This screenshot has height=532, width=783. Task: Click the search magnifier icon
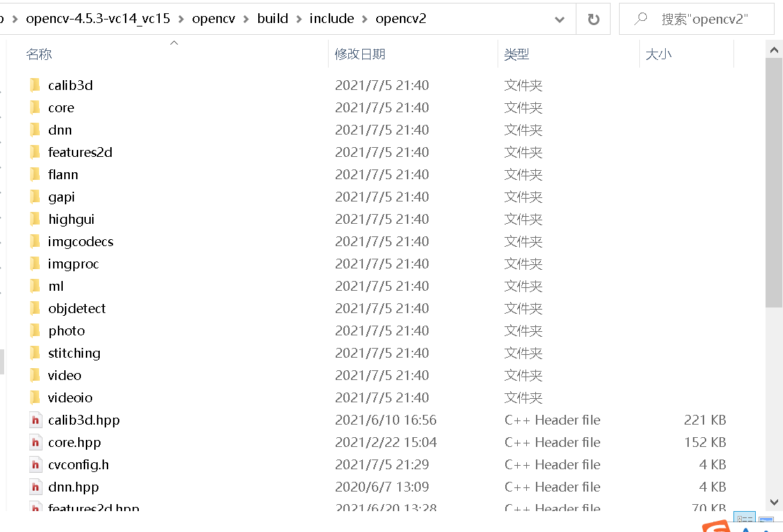(641, 19)
